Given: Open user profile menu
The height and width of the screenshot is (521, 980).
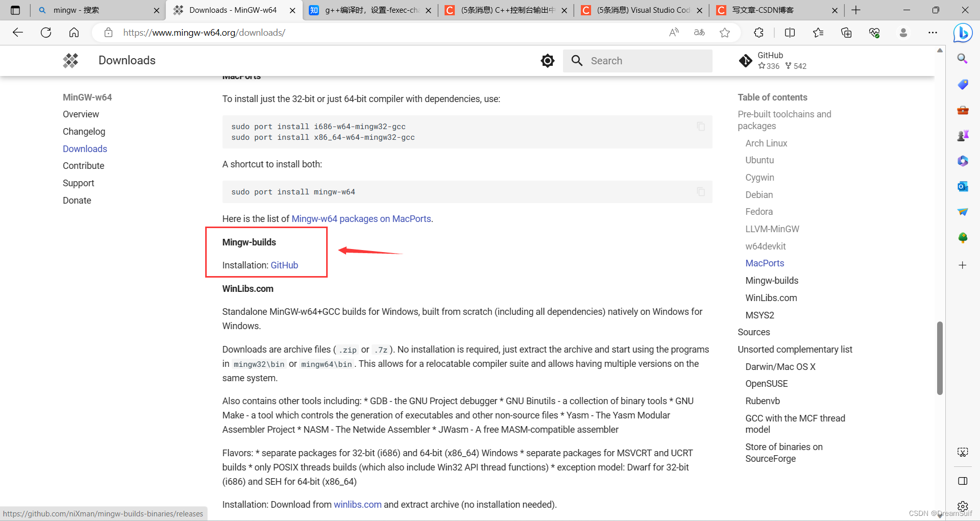Looking at the screenshot, I should pos(903,33).
